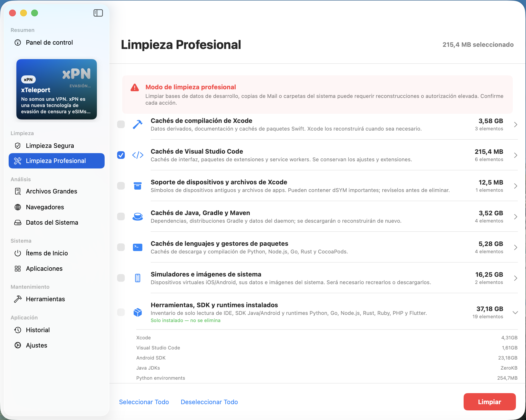This screenshot has width=526, height=420.
Task: Click the phone icon for Simuladores
Action: (x=137, y=278)
